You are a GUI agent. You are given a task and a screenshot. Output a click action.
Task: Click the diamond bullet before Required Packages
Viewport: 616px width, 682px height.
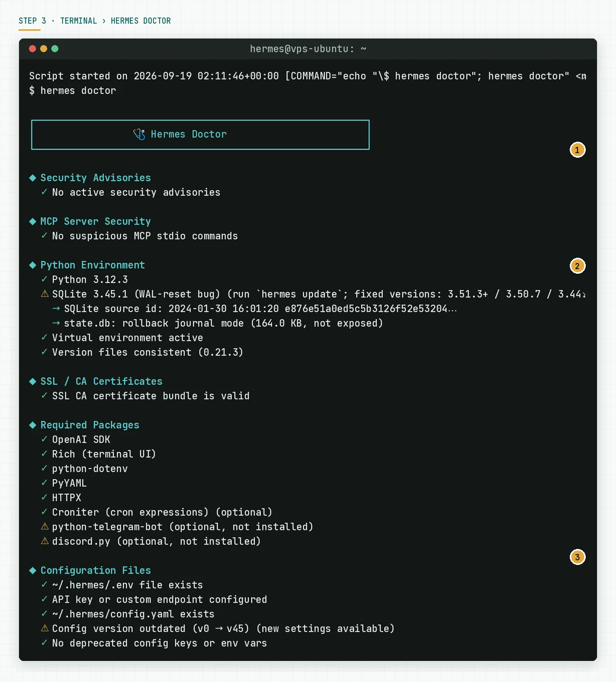click(x=33, y=425)
